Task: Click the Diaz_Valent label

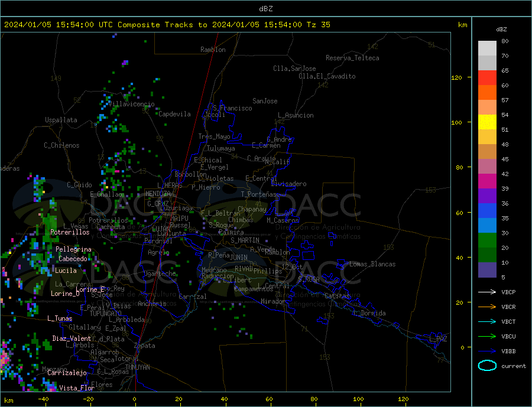Action: tap(72, 338)
